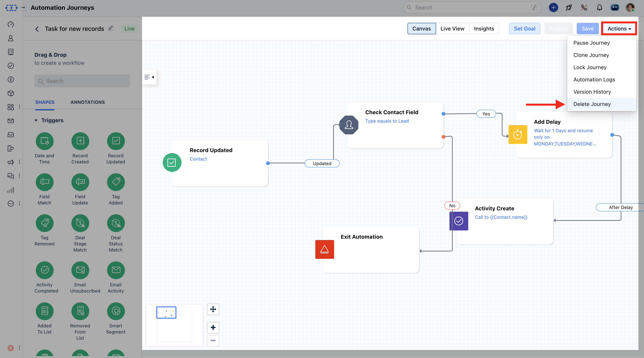644x358 pixels.
Task: Select the Email Unsubscribed trigger icon
Action: (80, 270)
